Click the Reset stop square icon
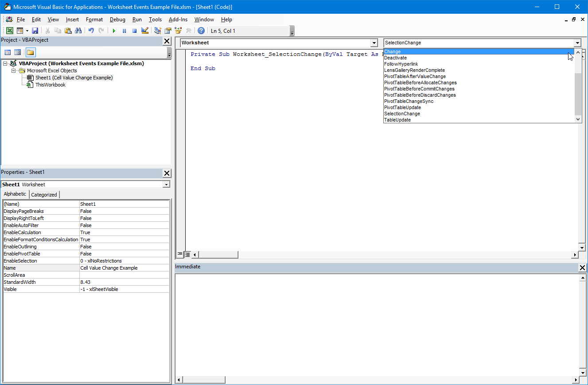This screenshot has width=588, height=385. coord(134,31)
